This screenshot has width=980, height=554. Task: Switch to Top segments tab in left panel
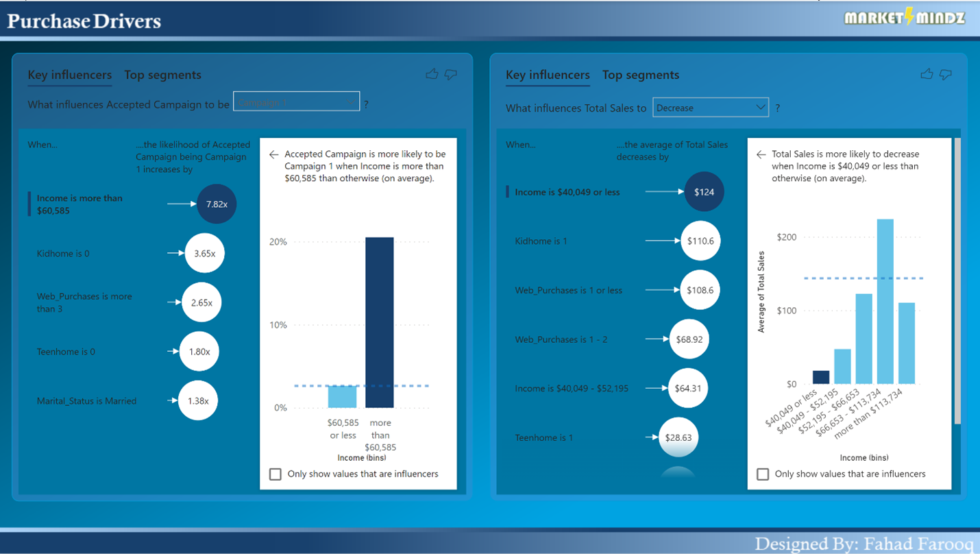click(162, 75)
